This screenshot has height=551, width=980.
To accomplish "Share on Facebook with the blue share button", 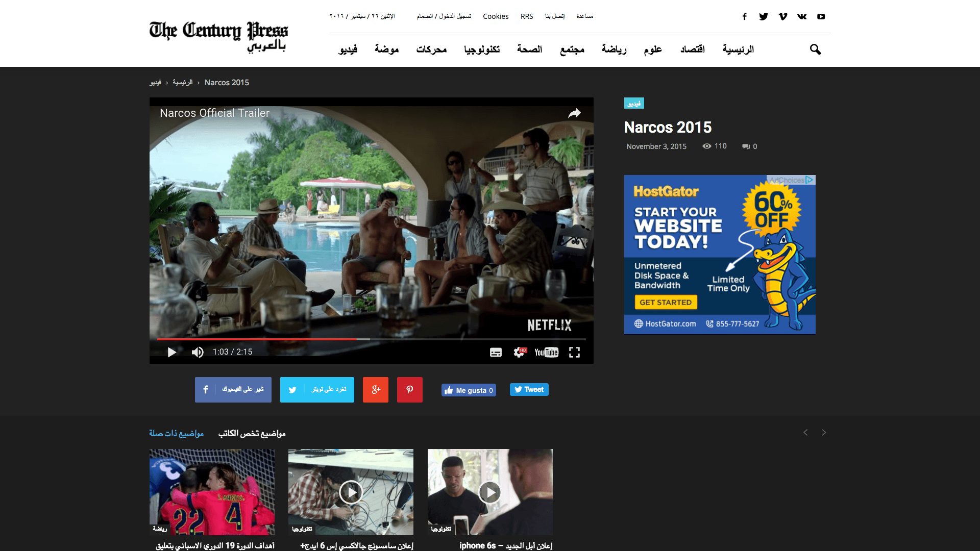I will tap(233, 390).
